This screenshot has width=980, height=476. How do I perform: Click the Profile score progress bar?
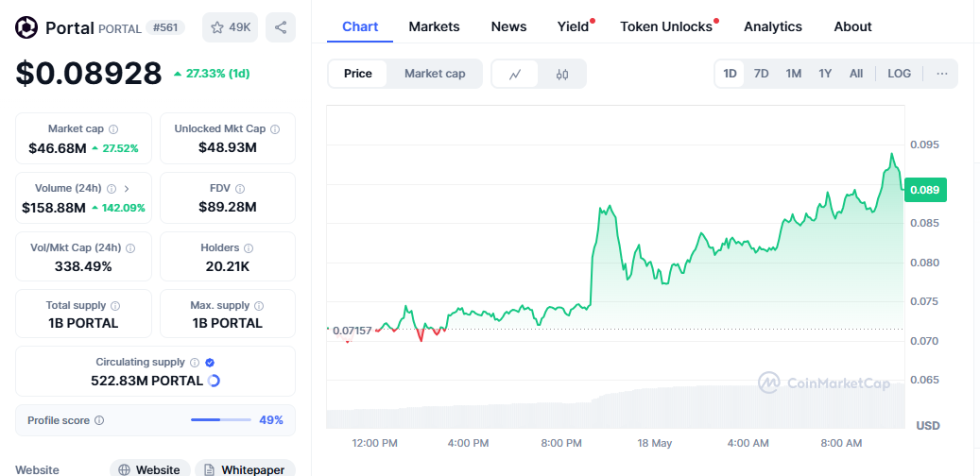click(220, 420)
